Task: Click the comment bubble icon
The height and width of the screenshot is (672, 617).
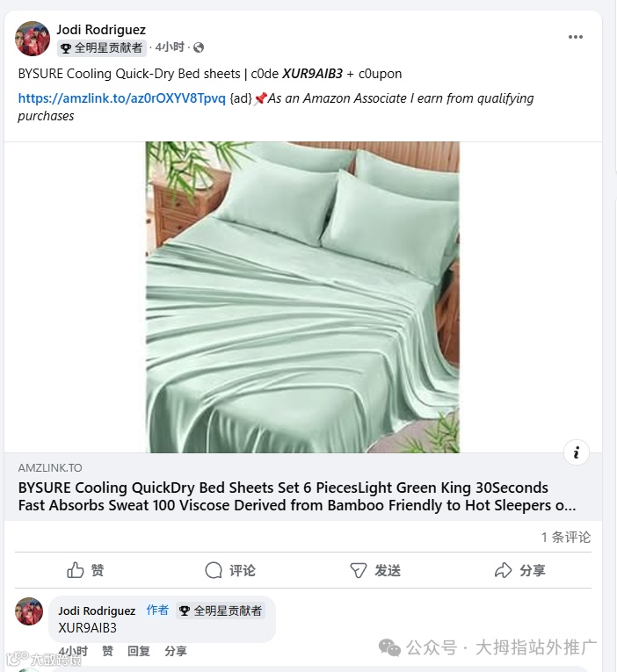Action: (214, 570)
